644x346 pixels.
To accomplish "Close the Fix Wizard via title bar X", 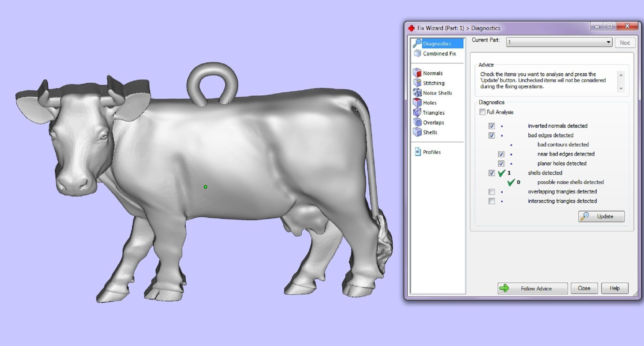I will tap(627, 26).
